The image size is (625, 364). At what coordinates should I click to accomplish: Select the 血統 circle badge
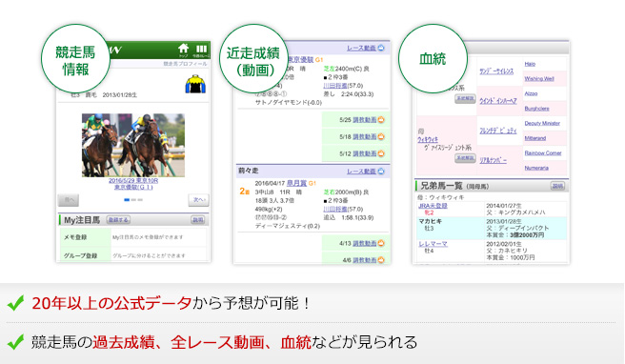tap(433, 59)
